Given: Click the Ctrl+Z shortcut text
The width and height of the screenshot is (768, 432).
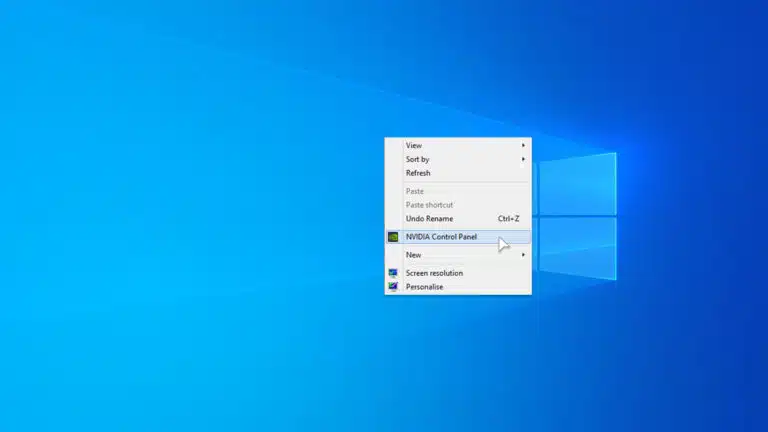Looking at the screenshot, I should click(508, 218).
